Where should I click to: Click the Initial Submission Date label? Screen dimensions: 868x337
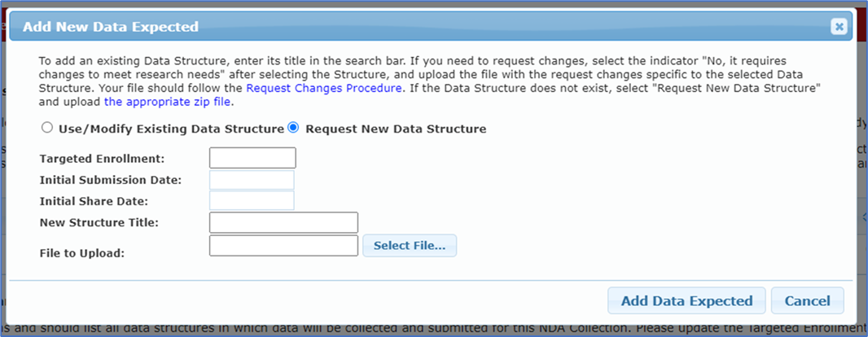click(x=110, y=180)
